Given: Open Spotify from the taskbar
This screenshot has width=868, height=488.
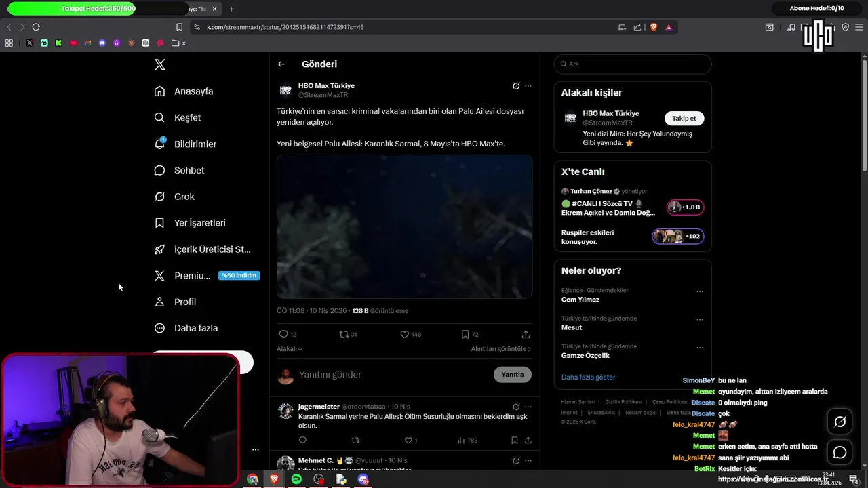Looking at the screenshot, I should 296,479.
